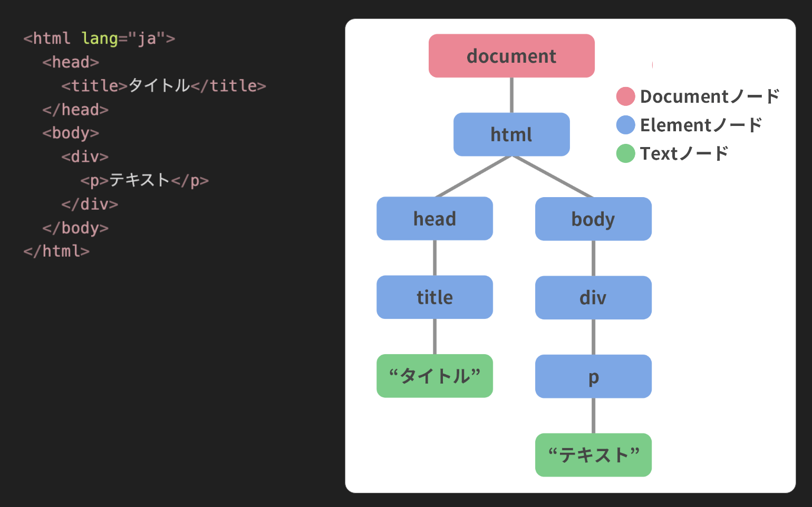This screenshot has width=812, height=507.
Task: Click the opening <body> code line
Action: tap(71, 133)
